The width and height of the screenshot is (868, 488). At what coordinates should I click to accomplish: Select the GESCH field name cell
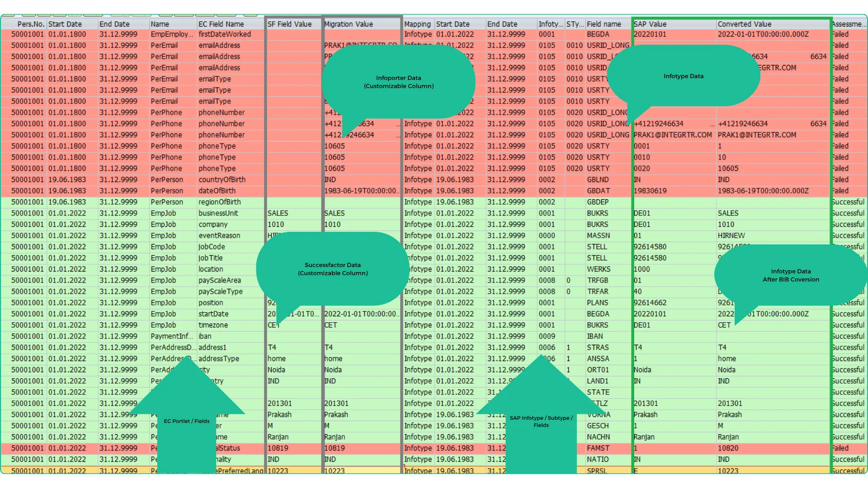(608, 426)
